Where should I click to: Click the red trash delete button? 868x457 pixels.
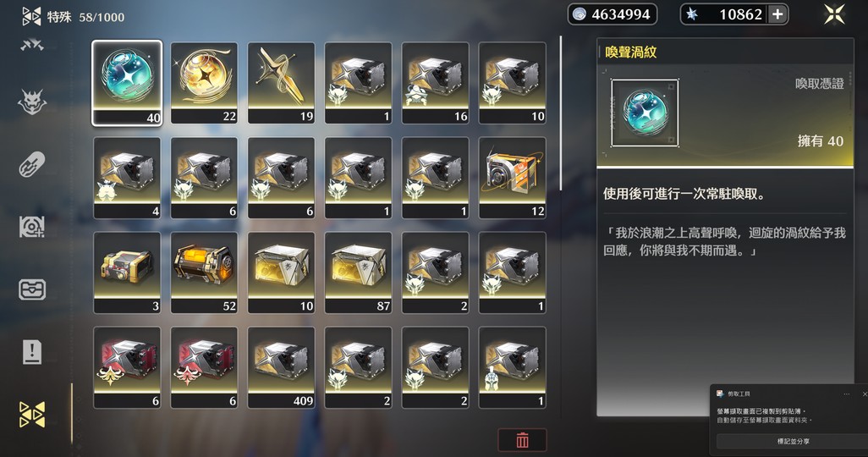(522, 440)
